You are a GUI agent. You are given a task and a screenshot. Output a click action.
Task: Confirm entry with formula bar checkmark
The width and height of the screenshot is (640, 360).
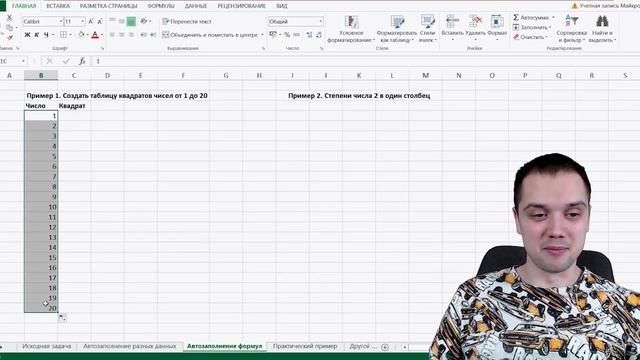66,61
